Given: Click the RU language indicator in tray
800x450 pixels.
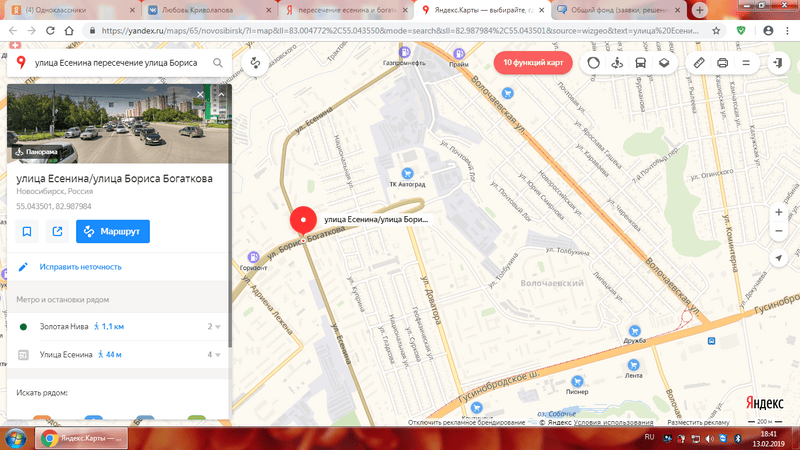Looking at the screenshot, I should click(x=649, y=437).
